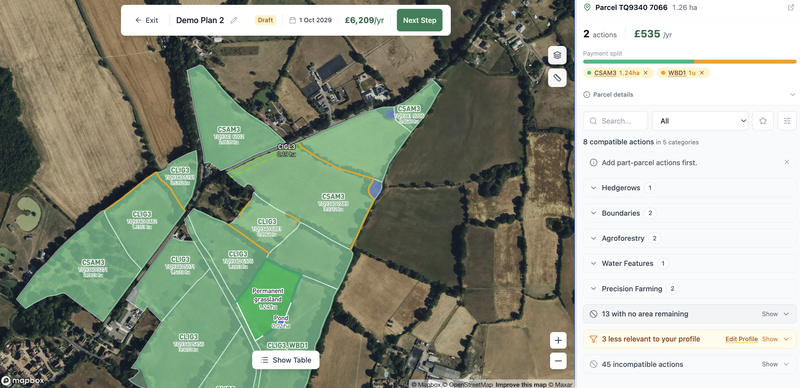
Task: Zoom in with the plus button
Action: (x=558, y=340)
